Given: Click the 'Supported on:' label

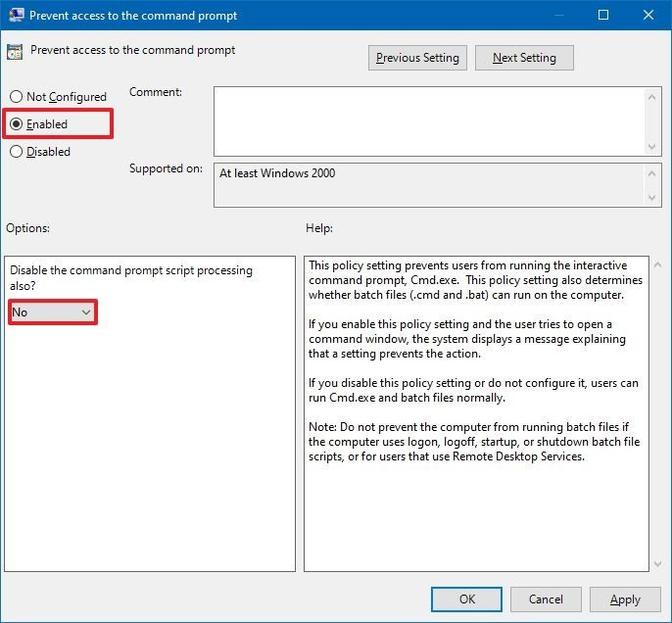Looking at the screenshot, I should (166, 168).
